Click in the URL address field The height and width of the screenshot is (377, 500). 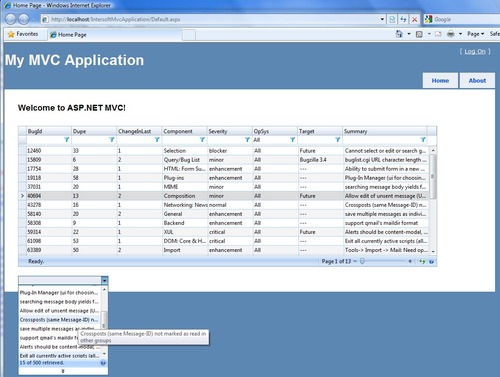click(213, 19)
